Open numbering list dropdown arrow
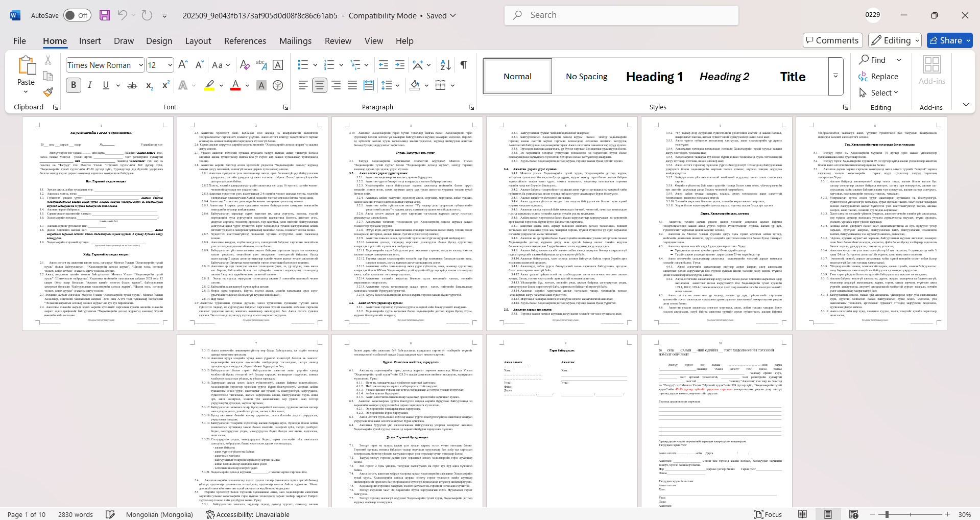This screenshot has width=980, height=520. click(x=341, y=65)
